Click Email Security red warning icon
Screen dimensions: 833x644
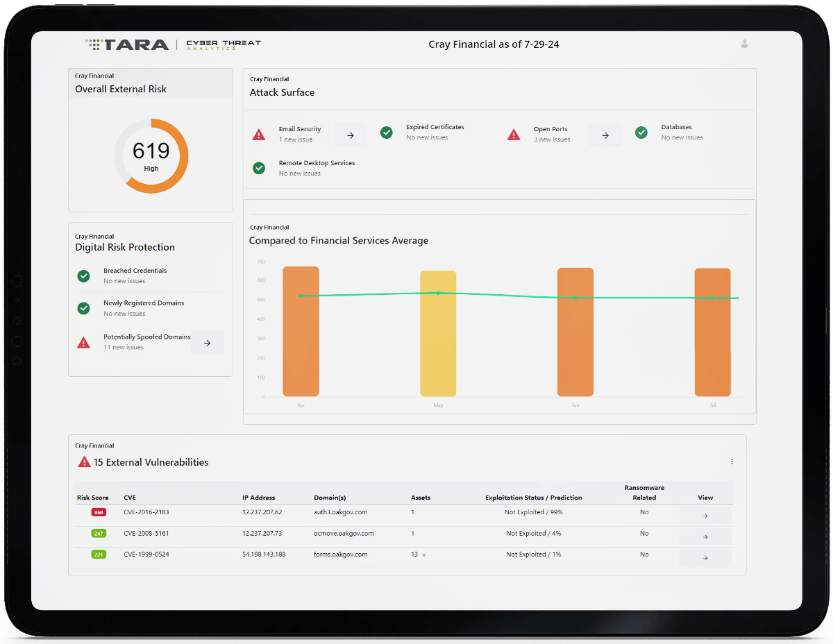(x=259, y=135)
